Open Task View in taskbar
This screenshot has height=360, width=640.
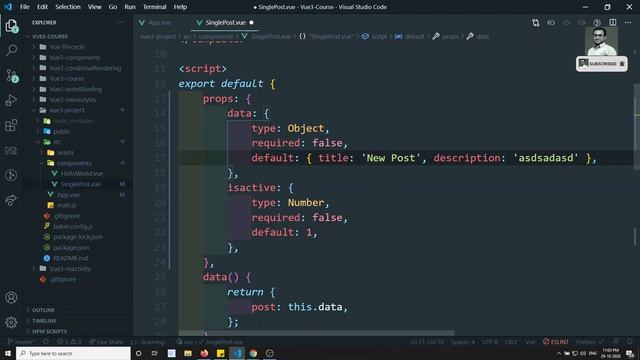pyautogui.click(x=155, y=353)
